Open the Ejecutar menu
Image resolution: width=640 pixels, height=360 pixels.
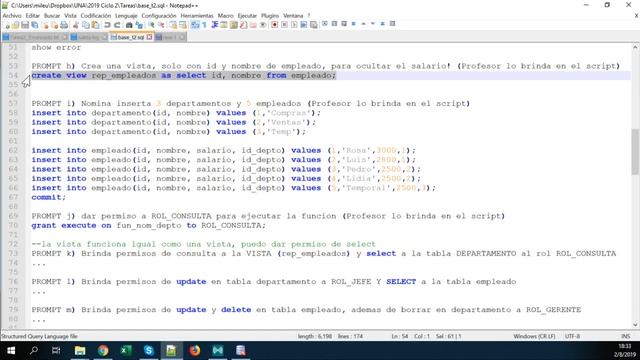tap(247, 16)
